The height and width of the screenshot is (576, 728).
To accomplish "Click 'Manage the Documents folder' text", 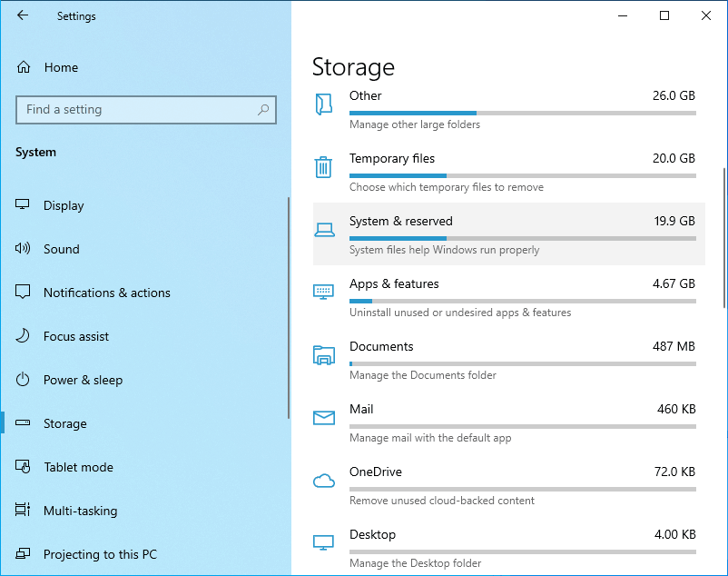I will click(x=423, y=375).
